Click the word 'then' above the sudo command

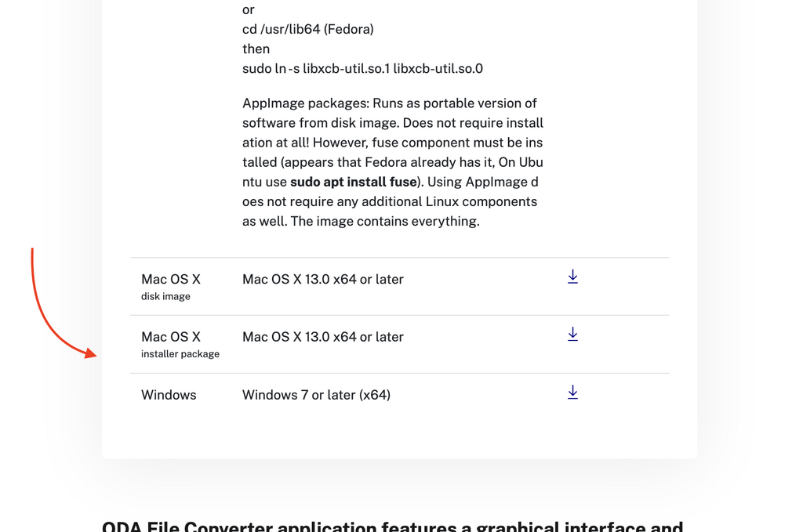pos(256,49)
